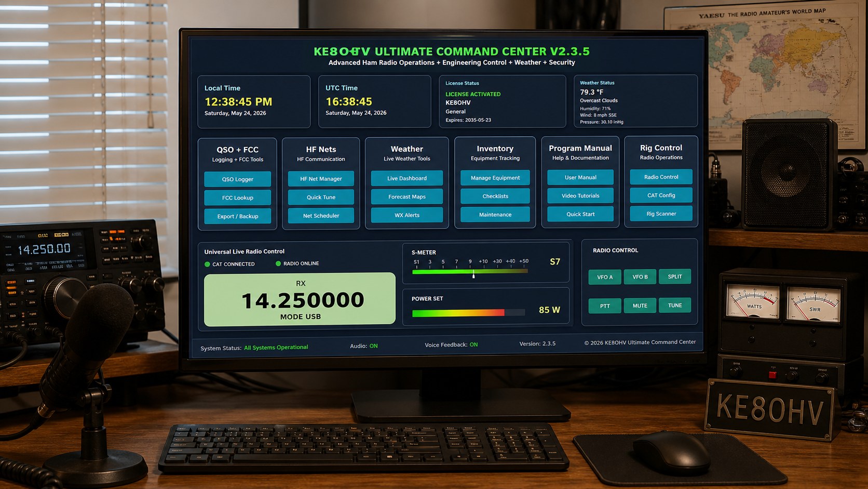
Task: Open FCC Lookup tool
Action: (x=237, y=198)
